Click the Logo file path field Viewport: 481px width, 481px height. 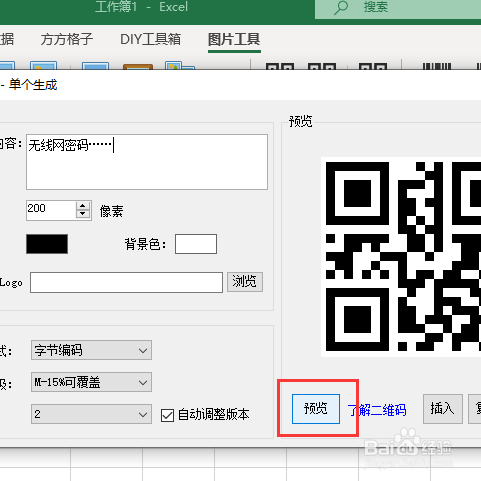pyautogui.click(x=126, y=282)
